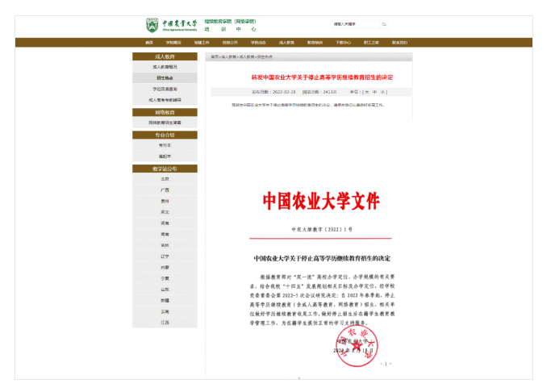Screen dimensions: 555x392
Task: Select 新疆 teaching station
Action: (x=165, y=300)
